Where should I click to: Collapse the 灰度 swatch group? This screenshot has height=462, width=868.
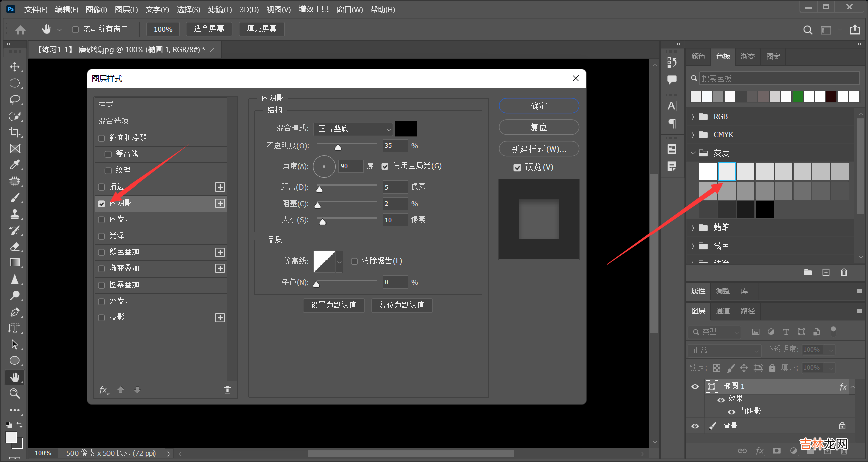click(x=693, y=153)
